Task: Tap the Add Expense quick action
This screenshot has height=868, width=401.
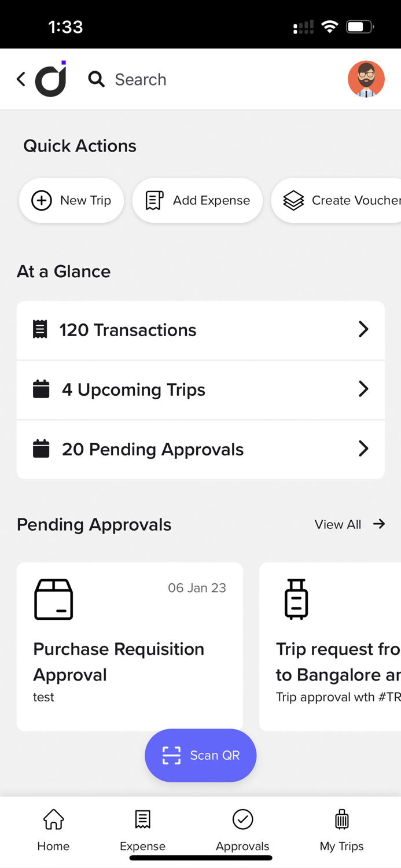Action: (x=197, y=200)
